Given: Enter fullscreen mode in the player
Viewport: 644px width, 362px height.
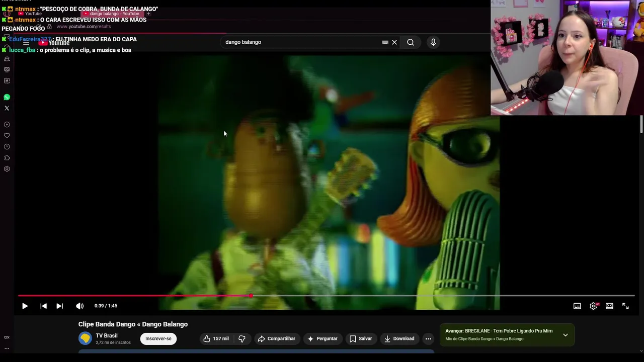Looking at the screenshot, I should pos(625,306).
